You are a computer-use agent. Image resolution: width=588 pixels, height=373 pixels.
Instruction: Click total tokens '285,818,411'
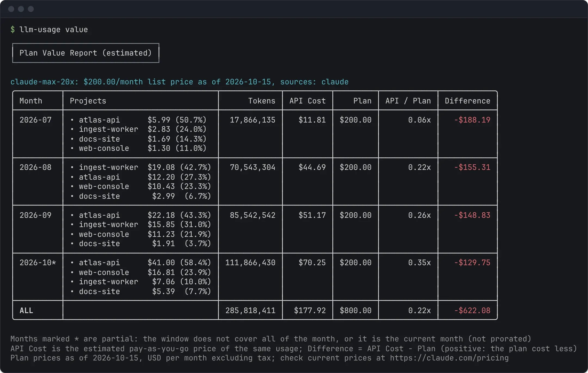tap(250, 310)
